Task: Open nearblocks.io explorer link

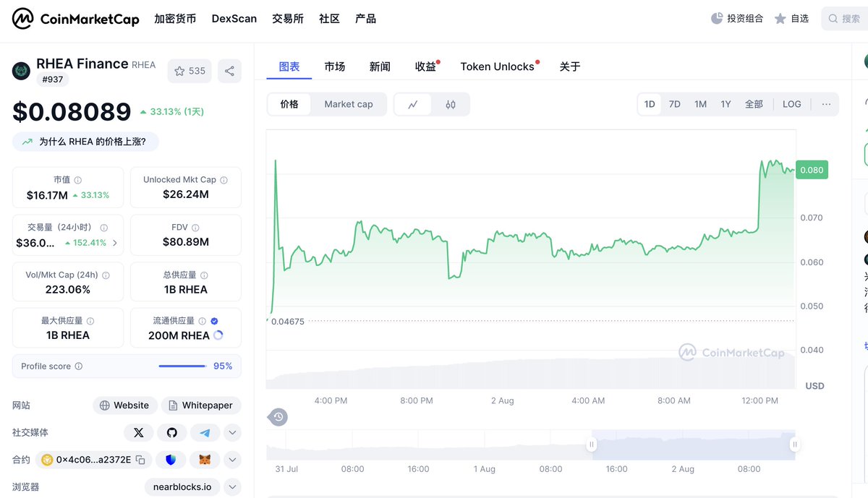Action: click(x=182, y=487)
